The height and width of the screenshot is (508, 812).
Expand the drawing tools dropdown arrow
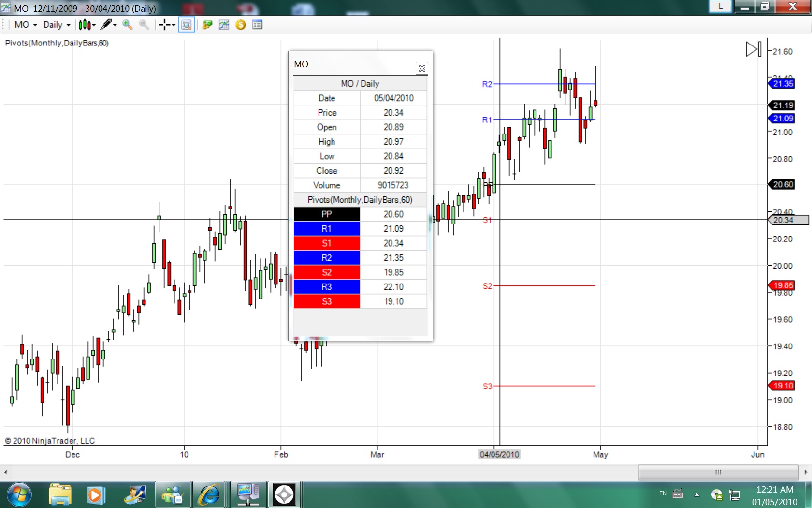point(115,25)
